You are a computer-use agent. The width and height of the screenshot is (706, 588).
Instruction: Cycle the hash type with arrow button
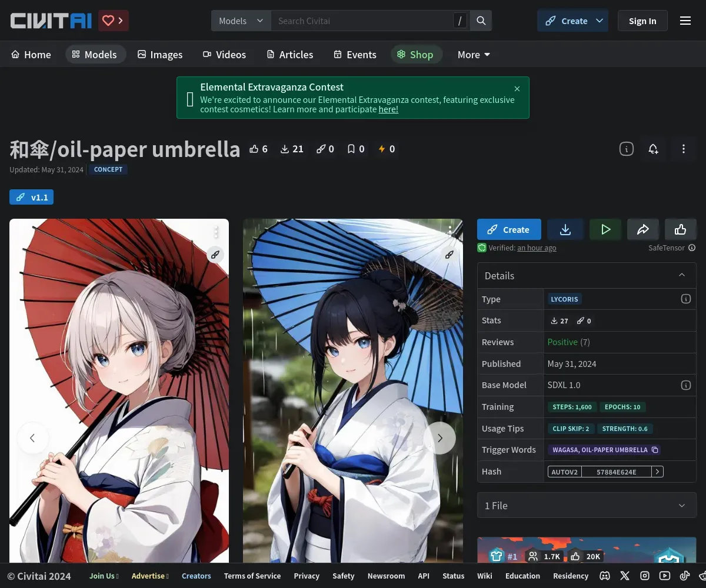[x=658, y=472]
